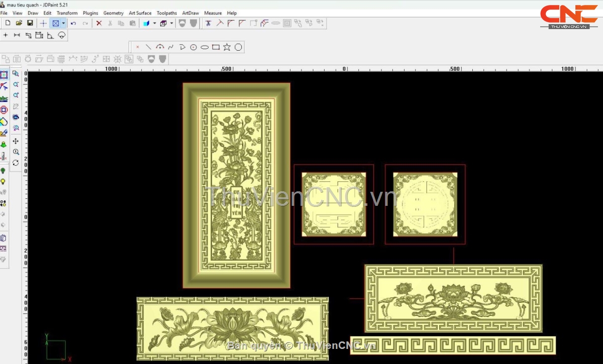Image resolution: width=603 pixels, height=364 pixels.
Task: Expand dropdown arrow next to blue cube
Action: (154, 23)
